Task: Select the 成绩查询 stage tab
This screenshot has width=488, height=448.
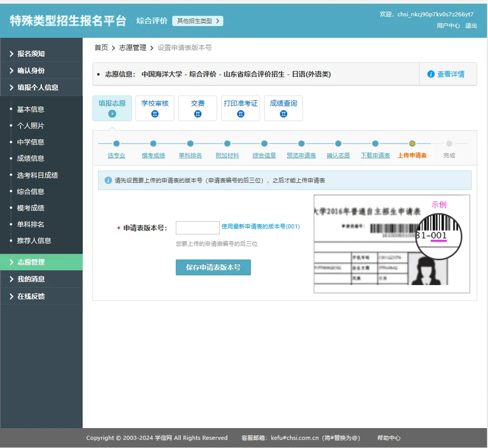Action: coord(284,108)
